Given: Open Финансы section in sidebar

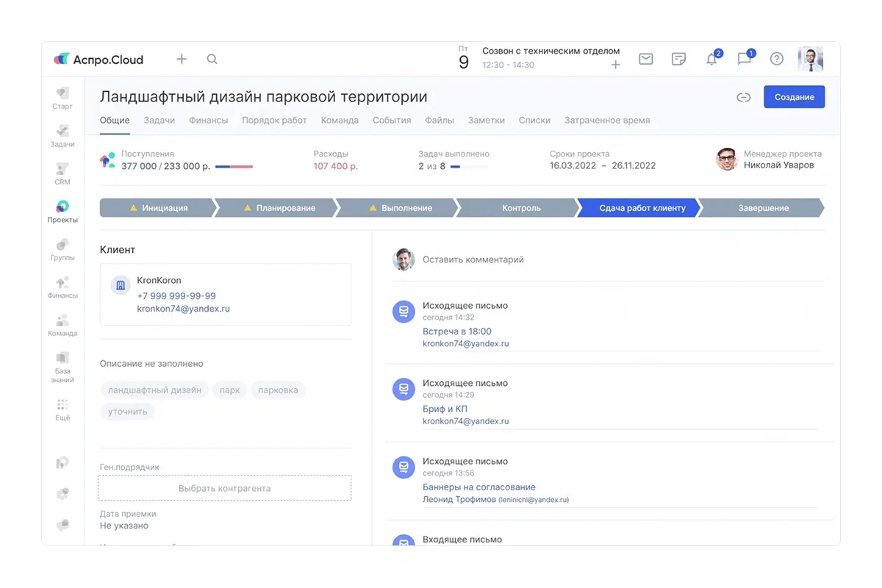Looking at the screenshot, I should pos(62,287).
